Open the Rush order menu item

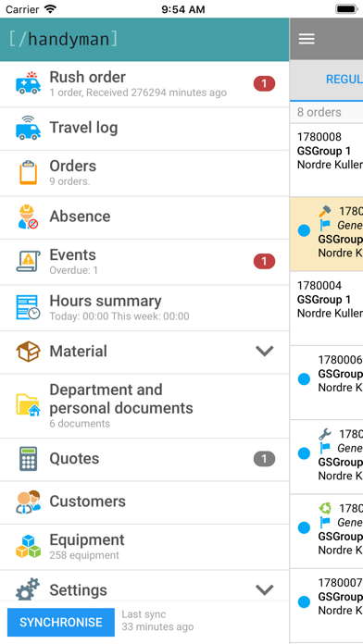point(144,84)
